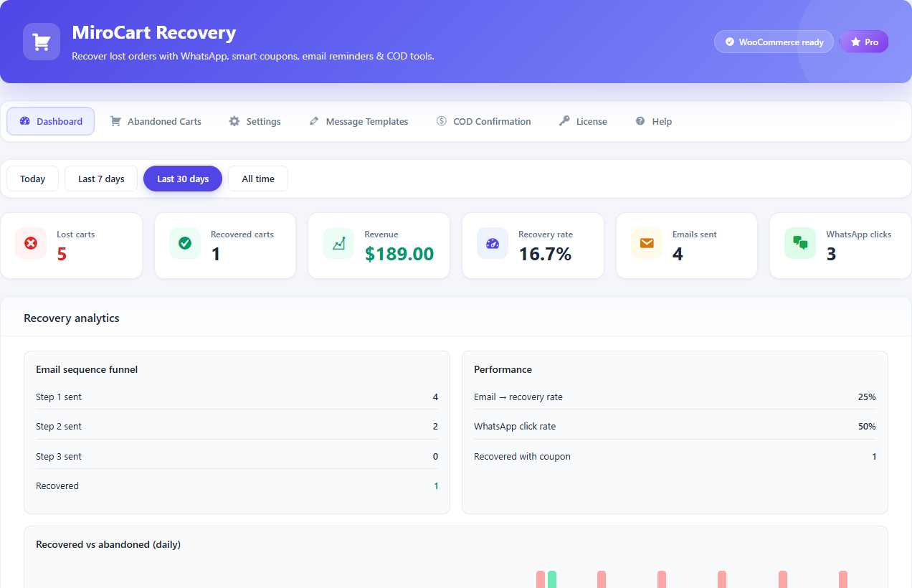
Task: Click the Emails sent value 4
Action: [x=678, y=254]
